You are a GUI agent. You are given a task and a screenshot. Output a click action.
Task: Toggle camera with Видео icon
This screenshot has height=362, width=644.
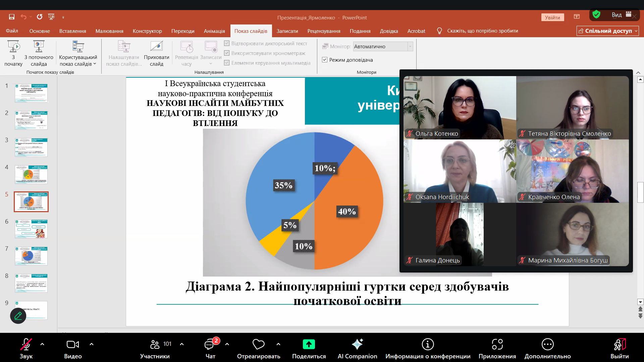click(x=73, y=344)
